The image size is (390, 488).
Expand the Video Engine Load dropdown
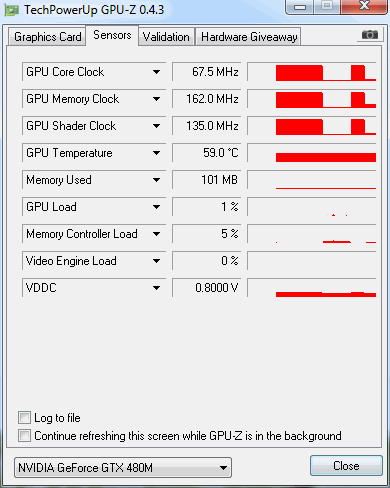(156, 261)
